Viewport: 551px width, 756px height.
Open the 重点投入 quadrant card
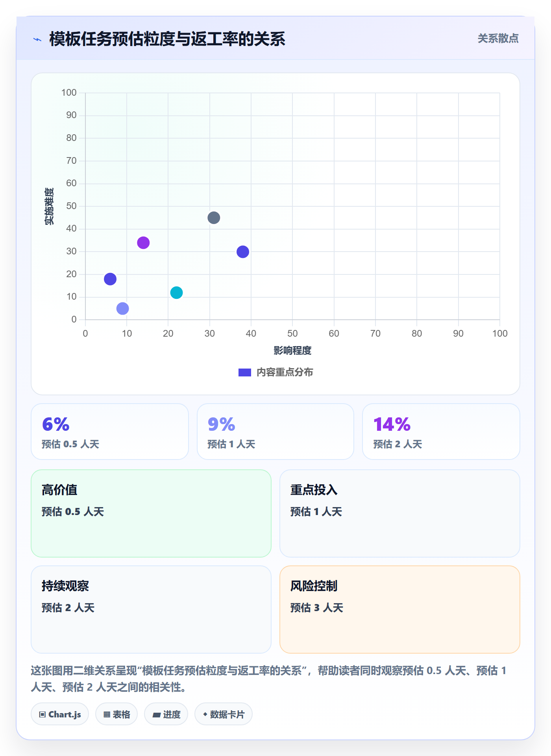click(400, 513)
